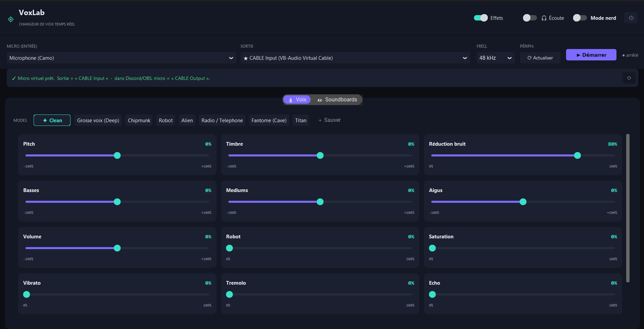
Task: Open the 48 kHz frequency dropdown
Action: [496, 58]
